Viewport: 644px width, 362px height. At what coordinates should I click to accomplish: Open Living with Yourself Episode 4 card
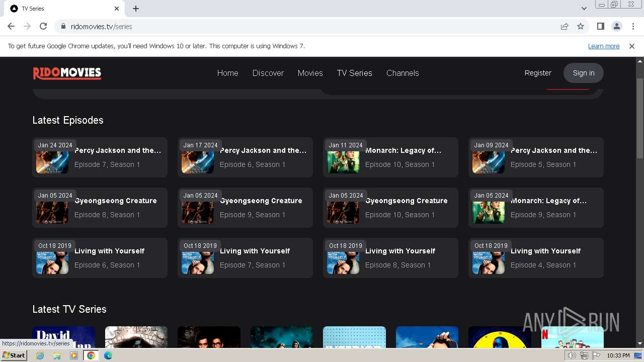click(x=536, y=258)
